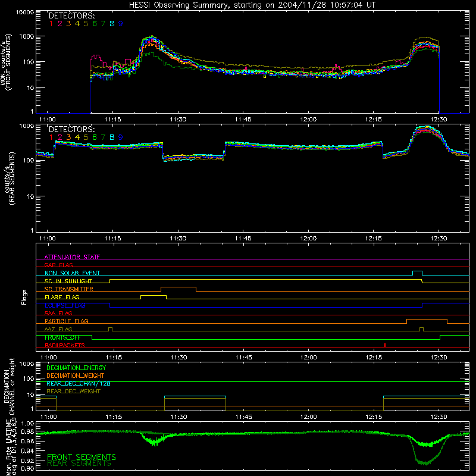Click the ECLIPSE_FLAG label
476x476 pixels.
pyautogui.click(x=65, y=305)
